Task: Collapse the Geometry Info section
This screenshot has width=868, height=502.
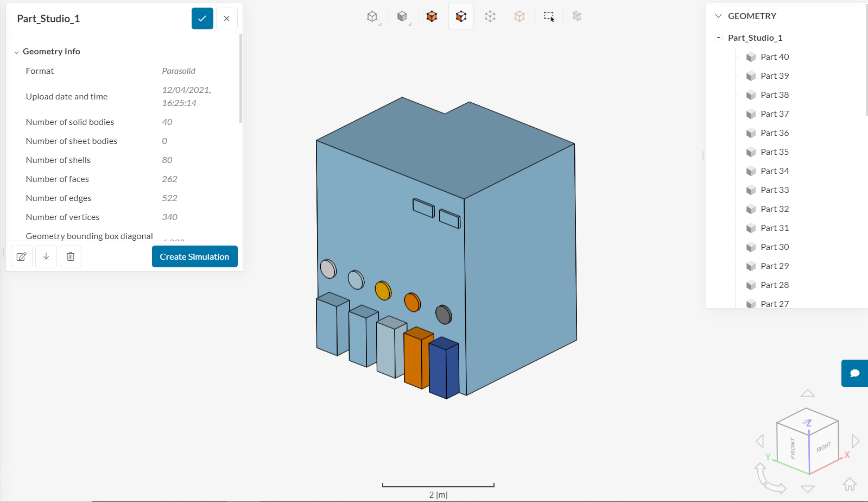Action: point(16,52)
